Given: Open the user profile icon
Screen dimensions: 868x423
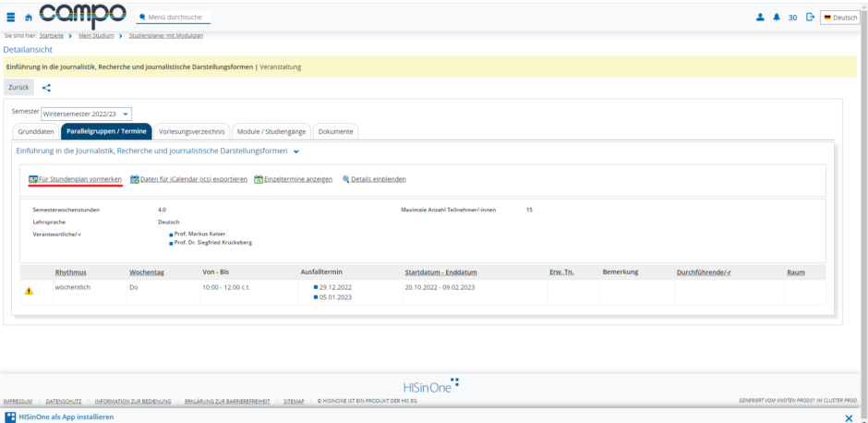Looking at the screenshot, I should [x=760, y=17].
